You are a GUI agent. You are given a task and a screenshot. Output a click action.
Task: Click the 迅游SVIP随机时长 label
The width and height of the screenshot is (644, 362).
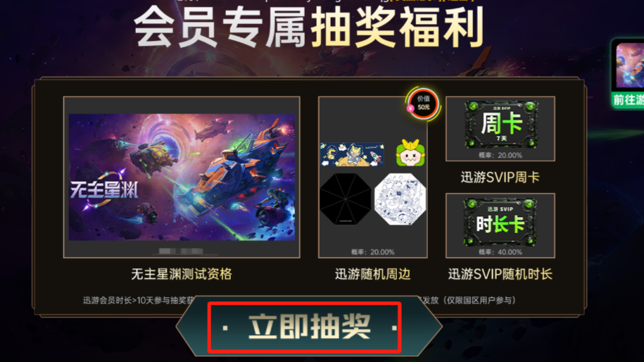pos(500,274)
